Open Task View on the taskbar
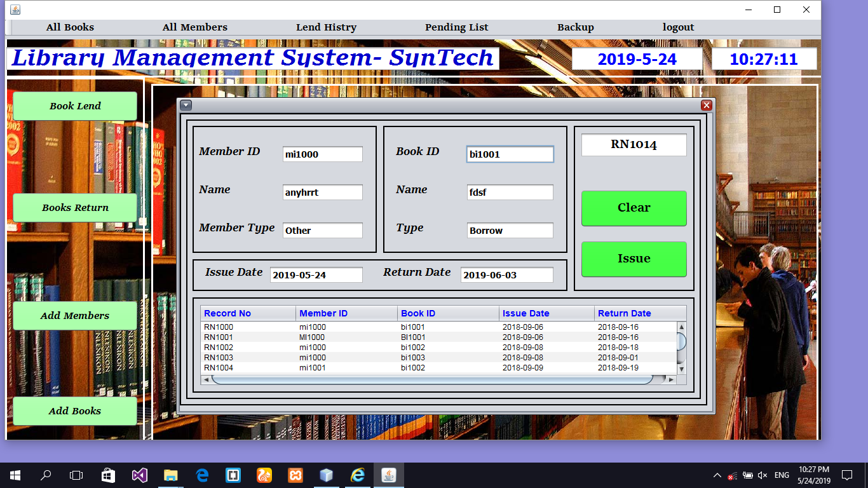868x488 pixels. [x=76, y=475]
